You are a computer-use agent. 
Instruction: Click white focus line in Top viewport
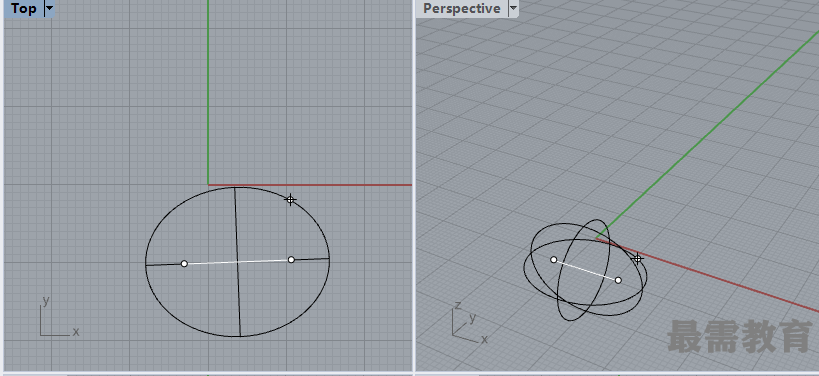coord(238,262)
